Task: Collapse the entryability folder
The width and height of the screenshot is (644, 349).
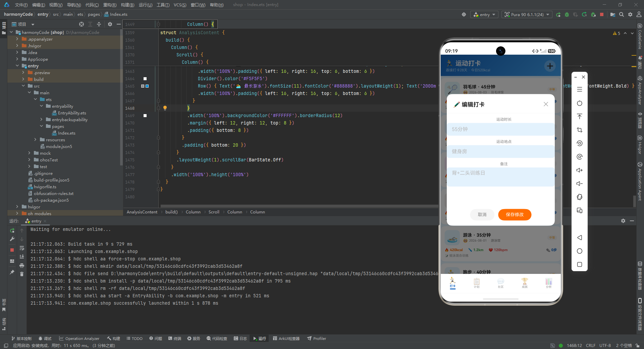Action: [x=42, y=106]
